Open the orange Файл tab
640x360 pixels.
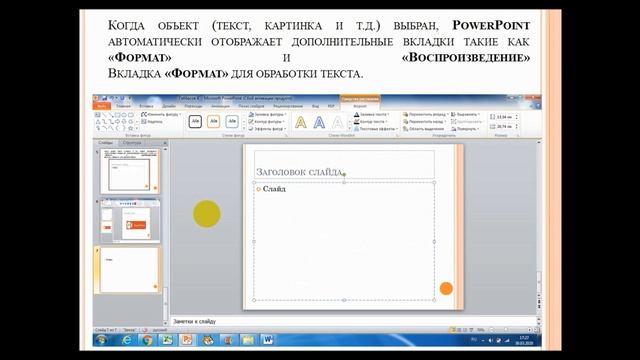pyautogui.click(x=101, y=106)
